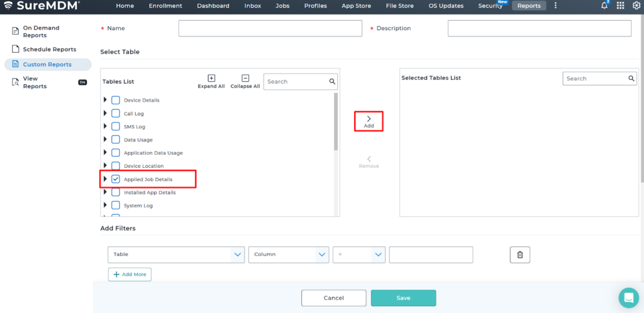
Task: Open the Column filter dropdown
Action: pos(289,255)
